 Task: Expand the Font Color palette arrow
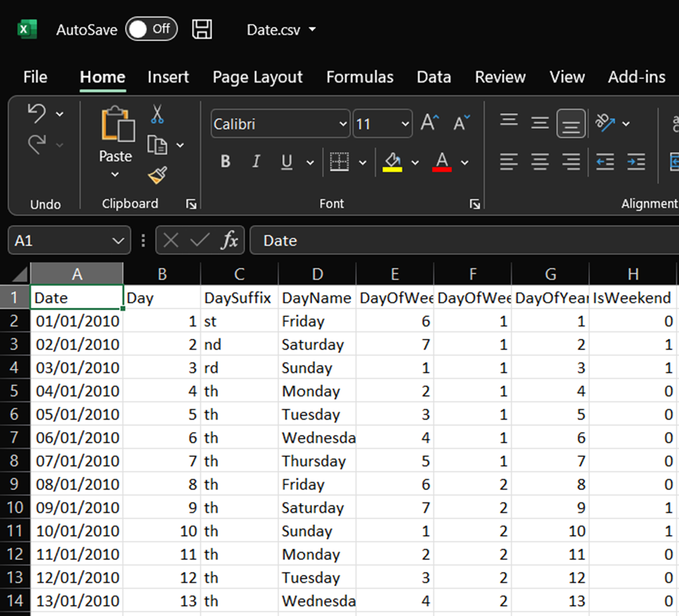click(464, 163)
